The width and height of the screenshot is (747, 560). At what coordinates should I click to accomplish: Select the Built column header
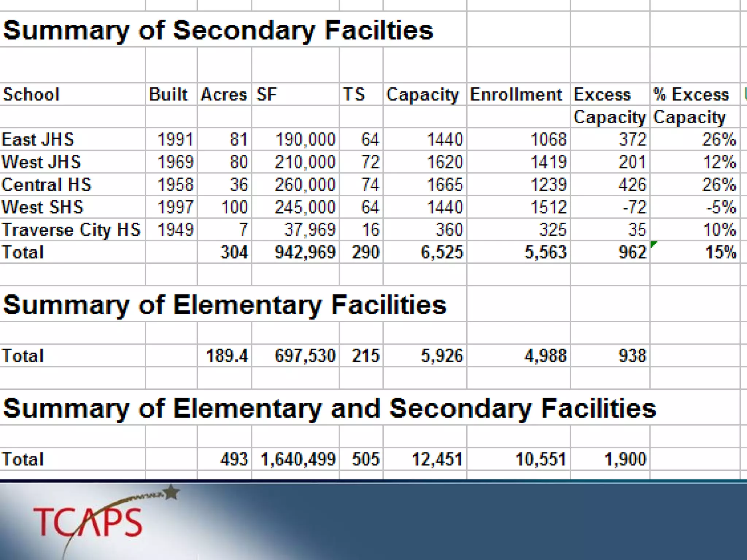169,94
